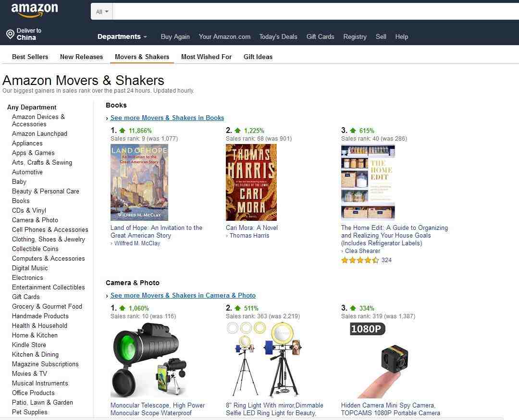Click the Amazon logo

coord(35,10)
